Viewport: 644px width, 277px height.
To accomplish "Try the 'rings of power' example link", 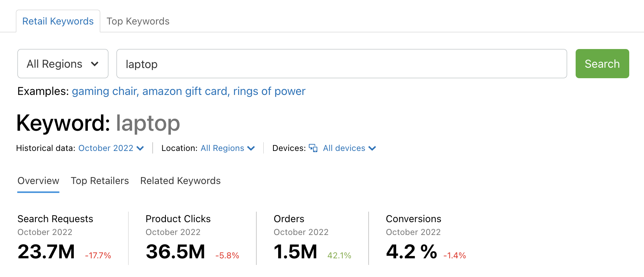I will click(x=269, y=91).
